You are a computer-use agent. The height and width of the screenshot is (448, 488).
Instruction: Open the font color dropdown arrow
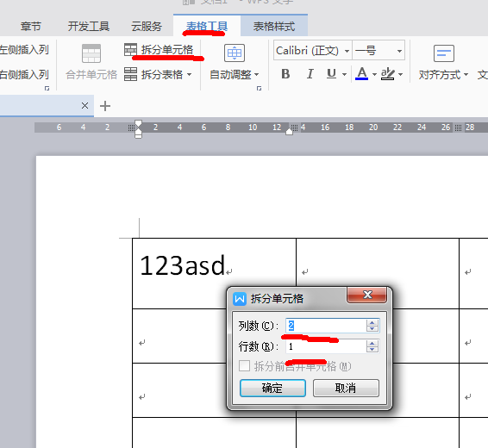[x=374, y=74]
